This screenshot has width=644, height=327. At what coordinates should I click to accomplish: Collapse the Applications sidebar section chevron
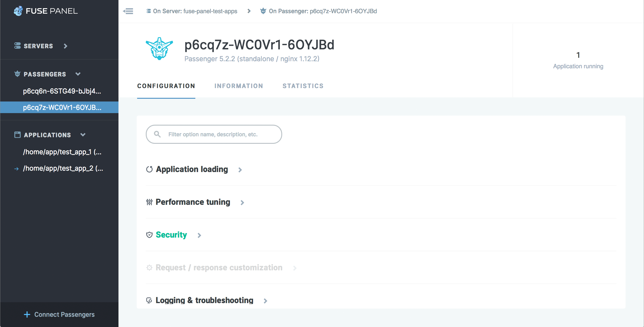83,135
